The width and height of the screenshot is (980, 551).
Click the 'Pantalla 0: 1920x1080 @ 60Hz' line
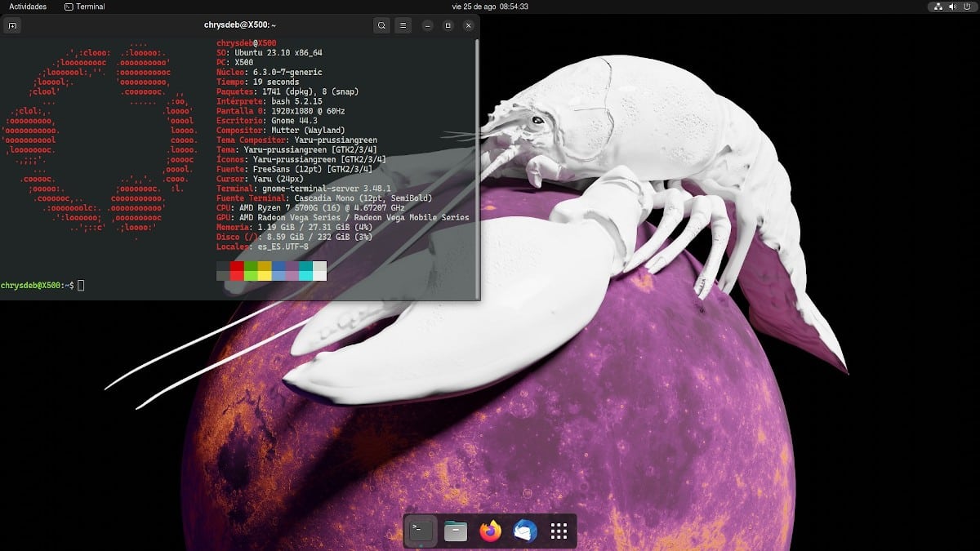281,111
